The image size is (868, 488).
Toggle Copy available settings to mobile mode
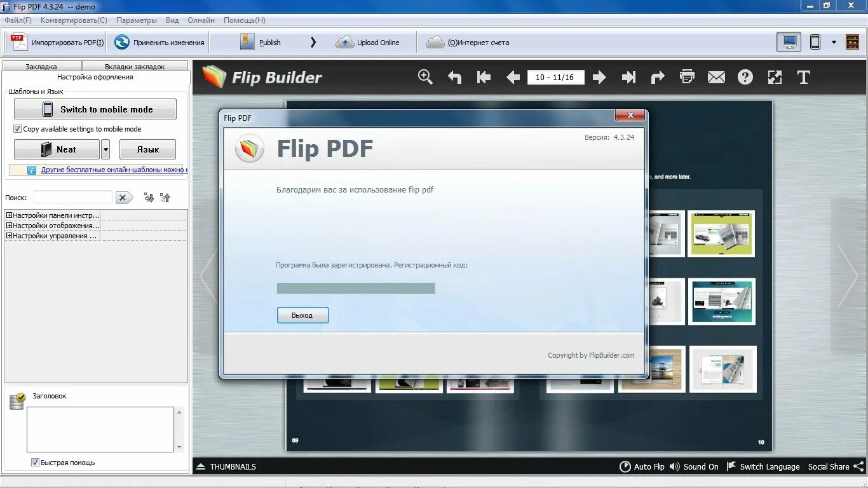(17, 129)
